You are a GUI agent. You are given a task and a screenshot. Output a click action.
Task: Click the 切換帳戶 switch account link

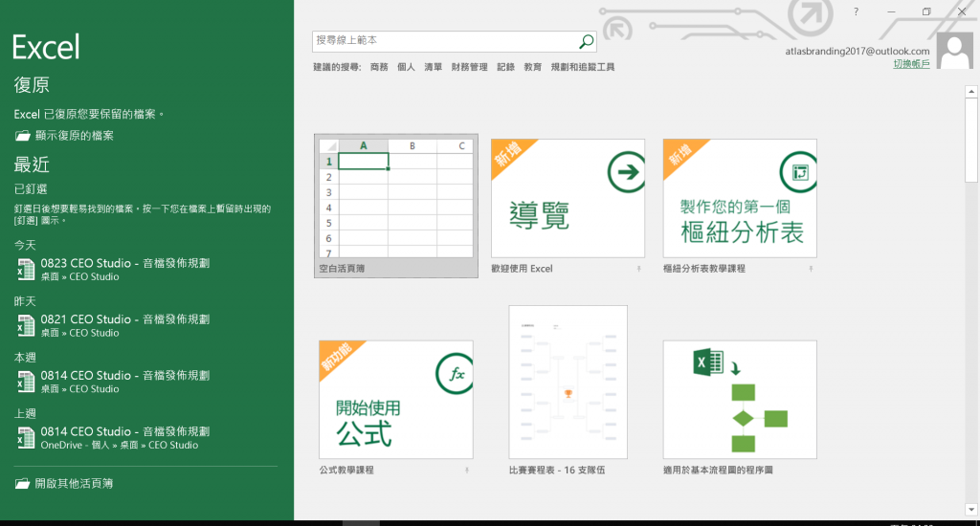click(x=911, y=64)
